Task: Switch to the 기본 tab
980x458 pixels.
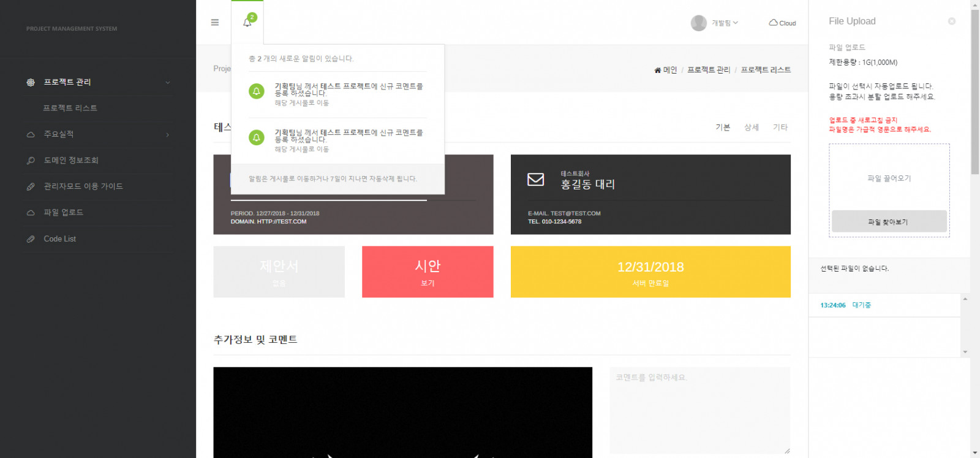Action: coord(723,127)
